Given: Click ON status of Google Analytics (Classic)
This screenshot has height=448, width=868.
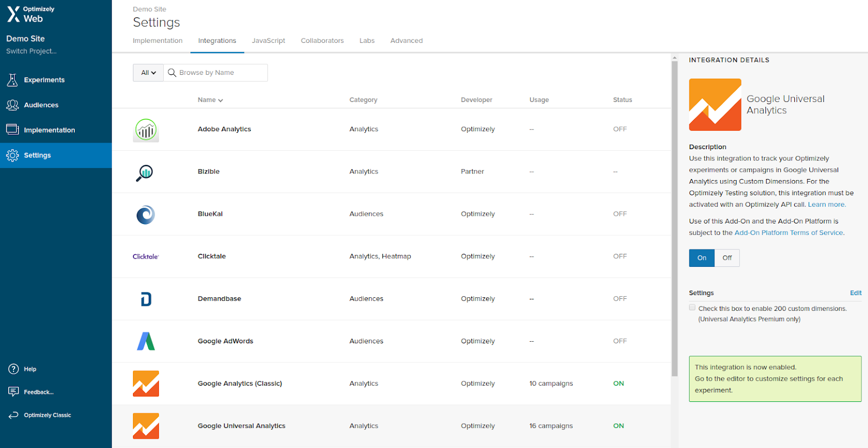Looking at the screenshot, I should 618,383.
